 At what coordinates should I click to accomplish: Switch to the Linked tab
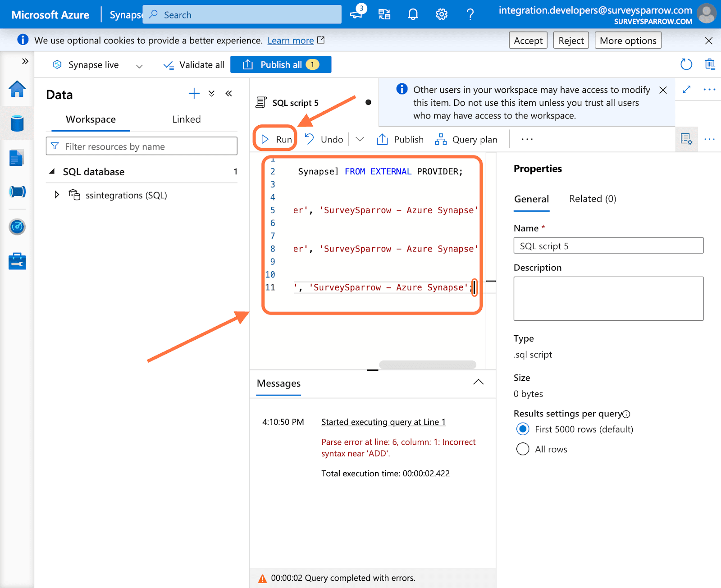pos(186,119)
